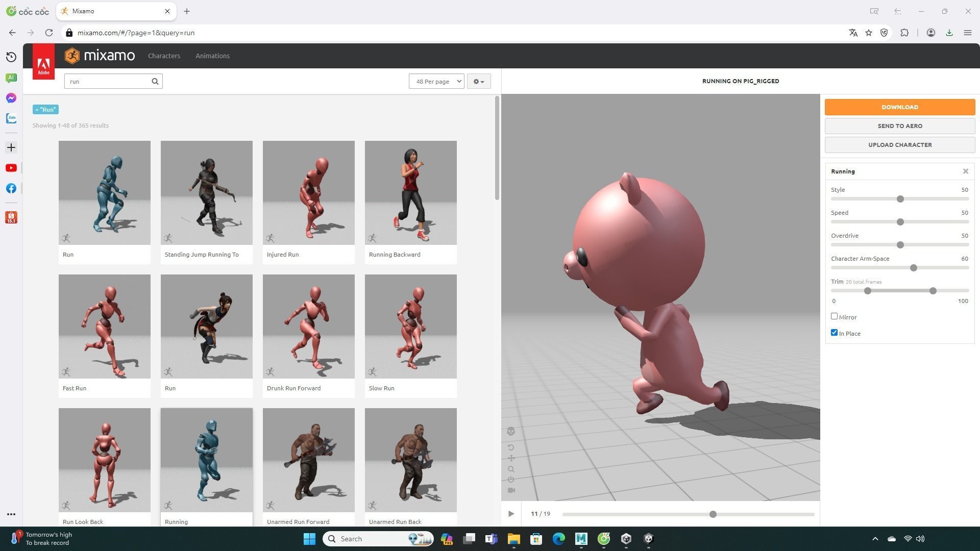The image size is (980, 551).
Task: Click the reset camera power icon in viewport
Action: click(x=511, y=480)
